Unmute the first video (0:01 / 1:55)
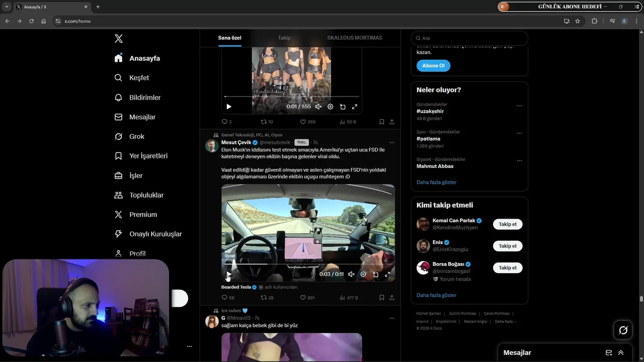The height and width of the screenshot is (362, 644). (x=318, y=107)
